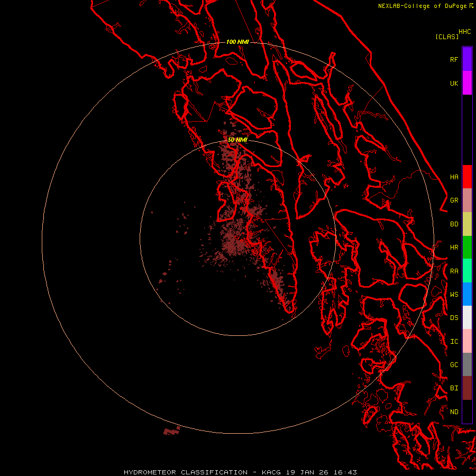
Task: Click the HHC product label
Action: [x=464, y=32]
